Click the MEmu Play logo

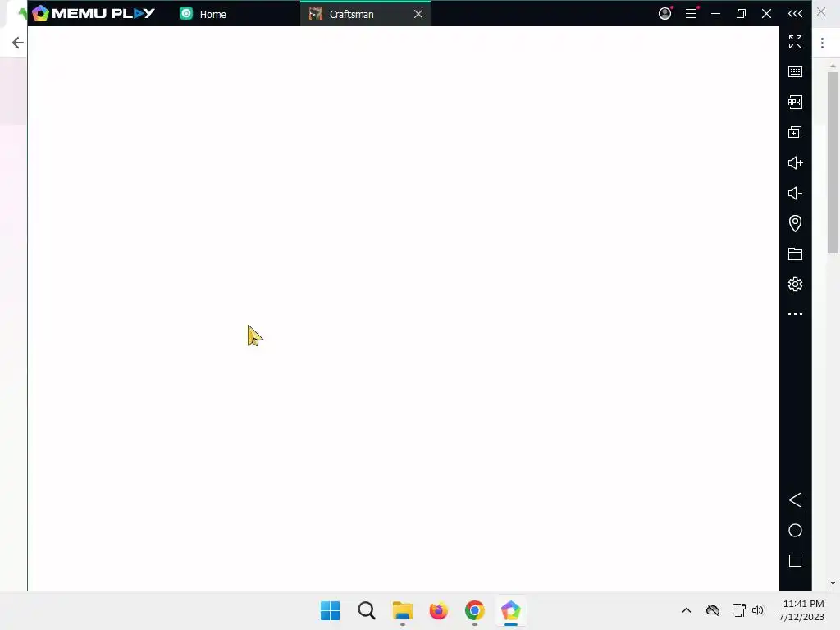[94, 13]
